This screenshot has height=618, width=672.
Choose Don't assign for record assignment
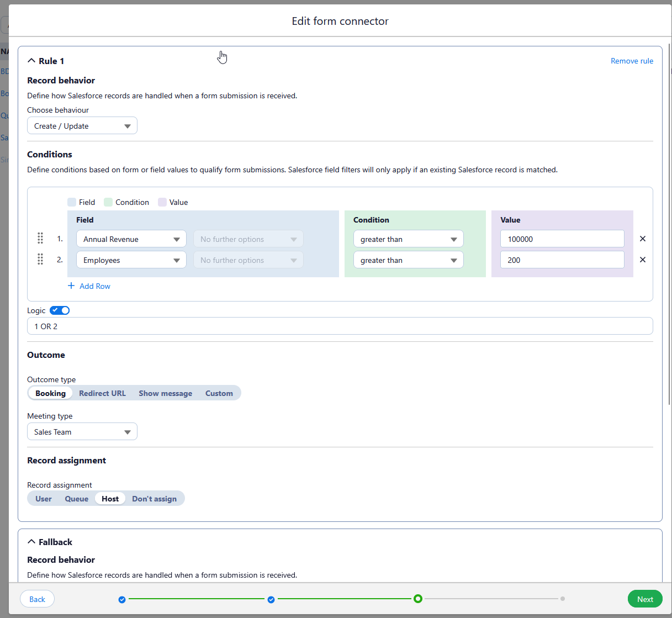click(x=155, y=499)
